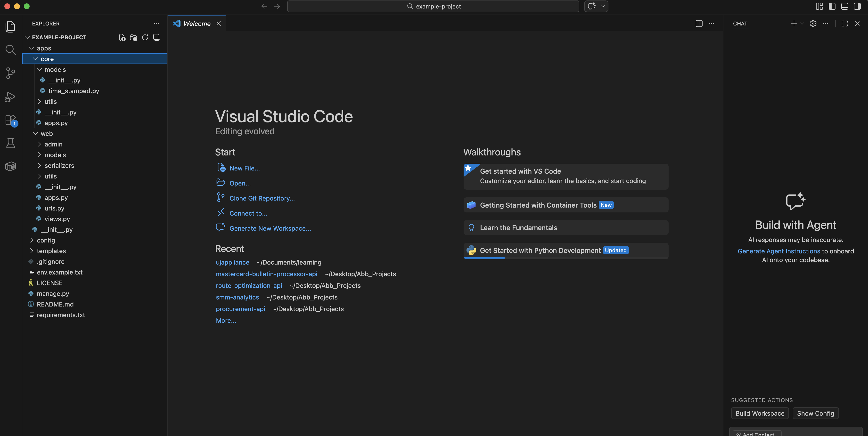Split the editor to the right

coord(699,24)
